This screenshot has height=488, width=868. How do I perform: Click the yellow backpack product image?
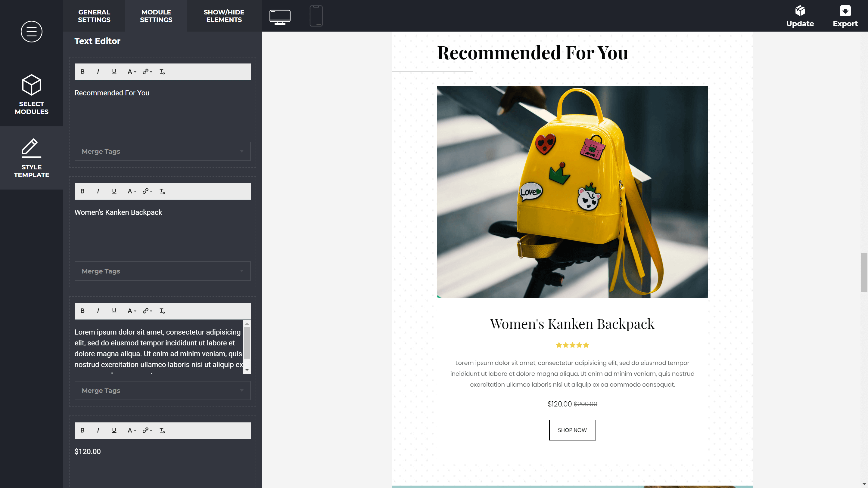(572, 192)
